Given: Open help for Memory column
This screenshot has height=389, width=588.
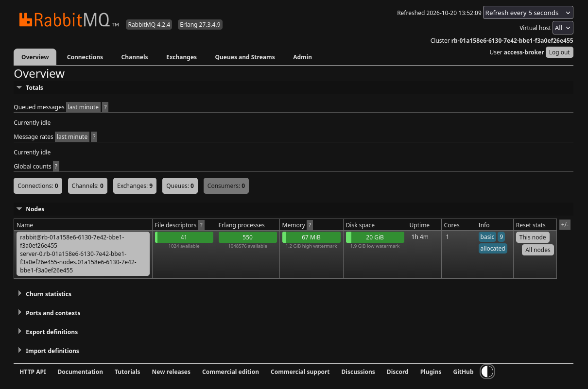Looking at the screenshot, I should click(x=310, y=225).
